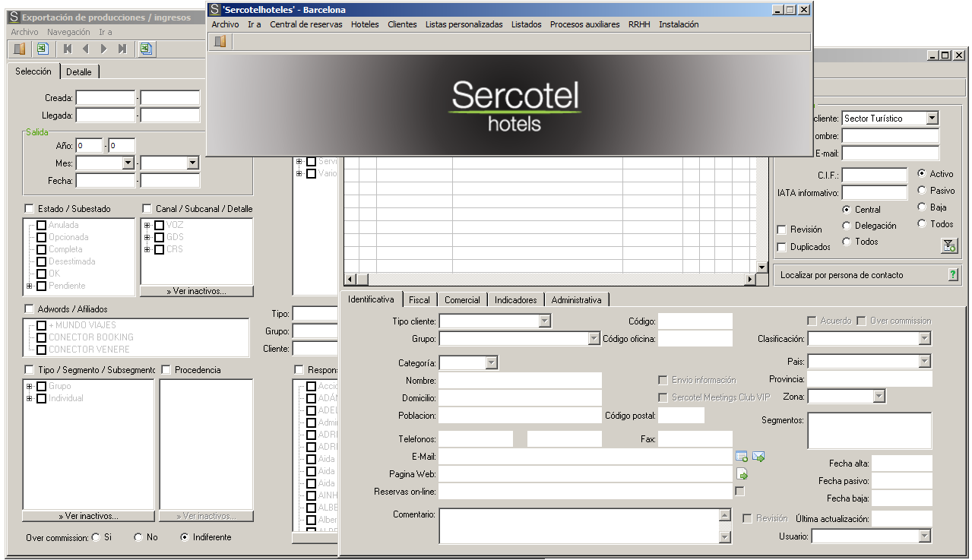
Task: Open the Sector Turístico dropdown
Action: pos(932,119)
